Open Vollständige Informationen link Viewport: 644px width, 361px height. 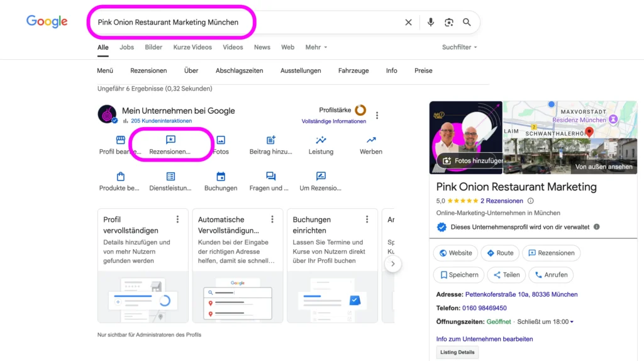coord(334,121)
